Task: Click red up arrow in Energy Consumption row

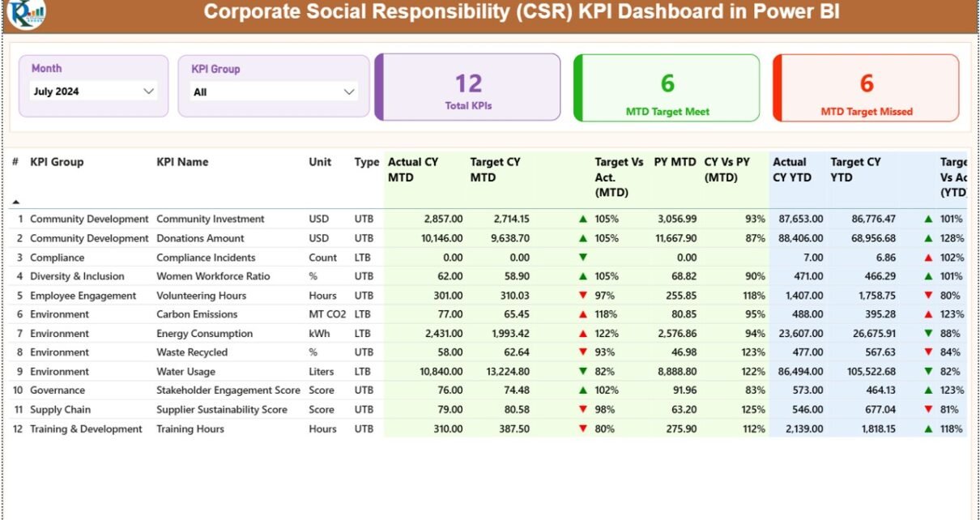Action: [x=582, y=334]
